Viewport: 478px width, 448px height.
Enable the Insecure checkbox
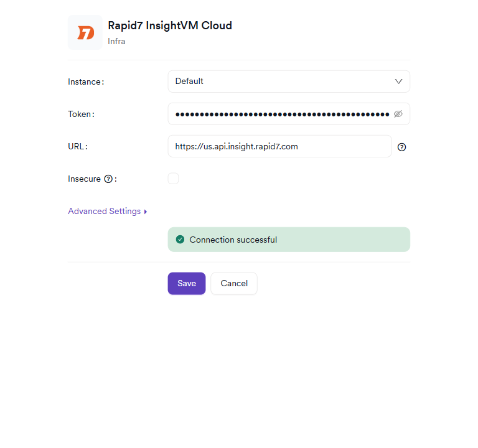[x=173, y=179]
